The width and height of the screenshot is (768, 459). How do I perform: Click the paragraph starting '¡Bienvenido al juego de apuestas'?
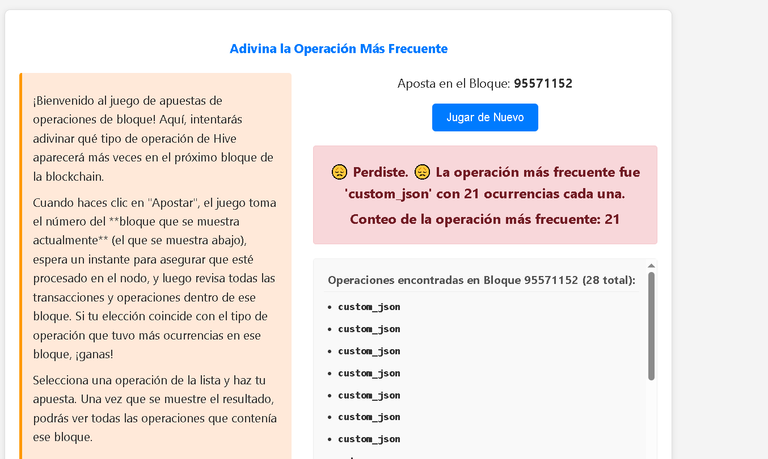[154, 138]
